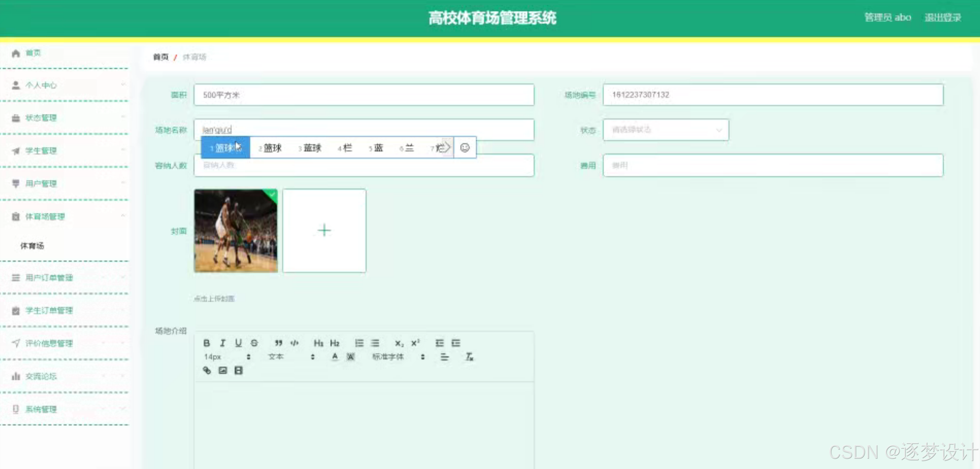Open the 状态 status select dropdown
This screenshot has width=980, height=469.
666,130
